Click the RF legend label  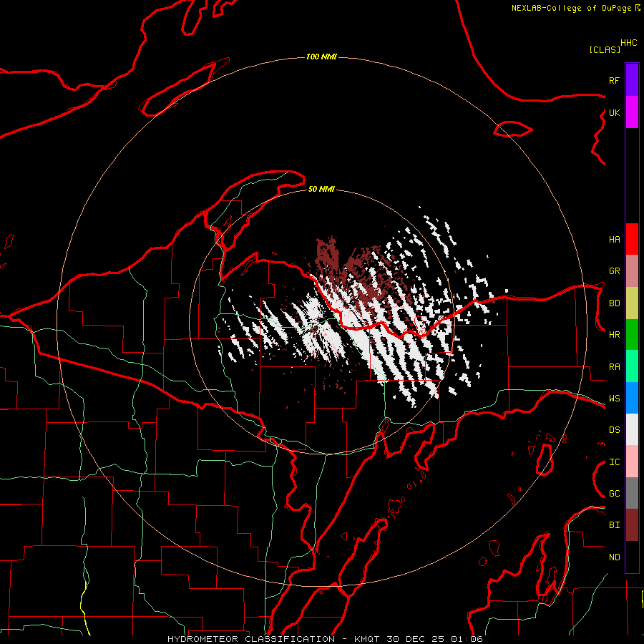click(x=615, y=80)
